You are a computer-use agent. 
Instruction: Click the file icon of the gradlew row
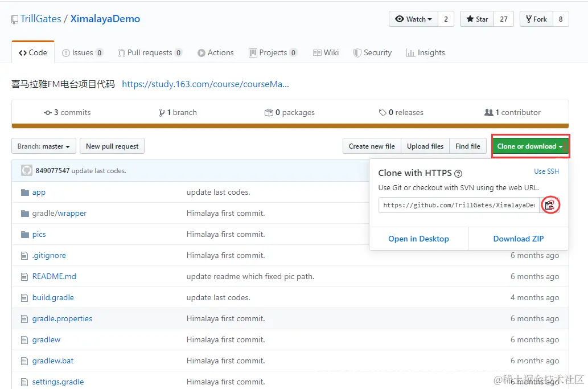click(x=24, y=340)
